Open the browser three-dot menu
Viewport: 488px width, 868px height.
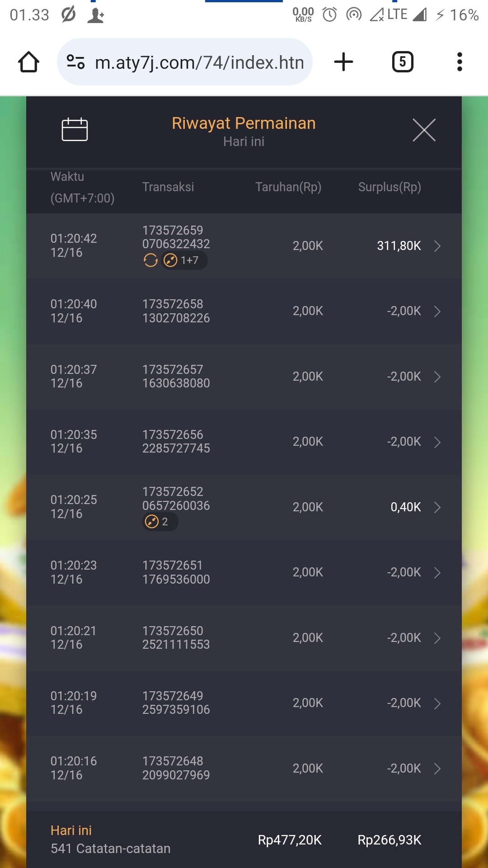[x=460, y=62]
